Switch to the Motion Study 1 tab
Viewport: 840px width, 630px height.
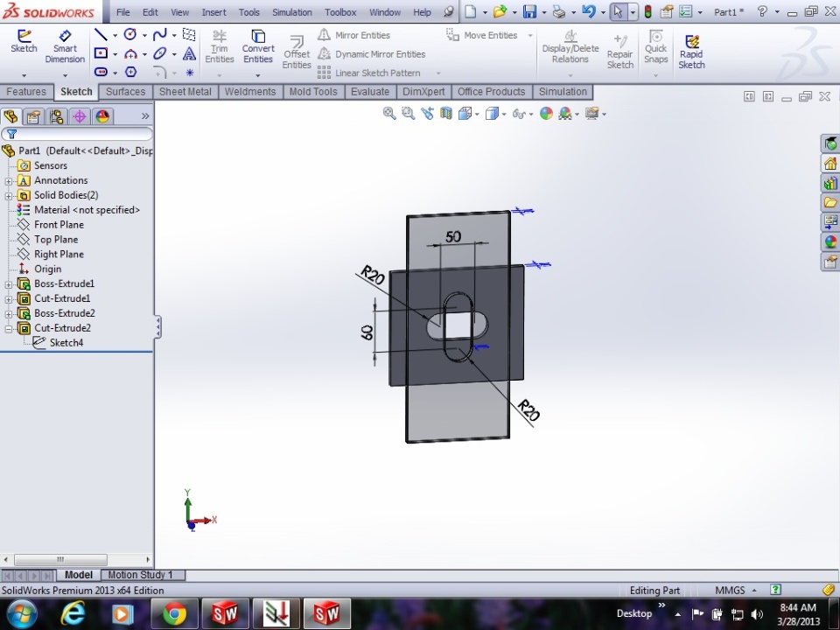point(141,575)
